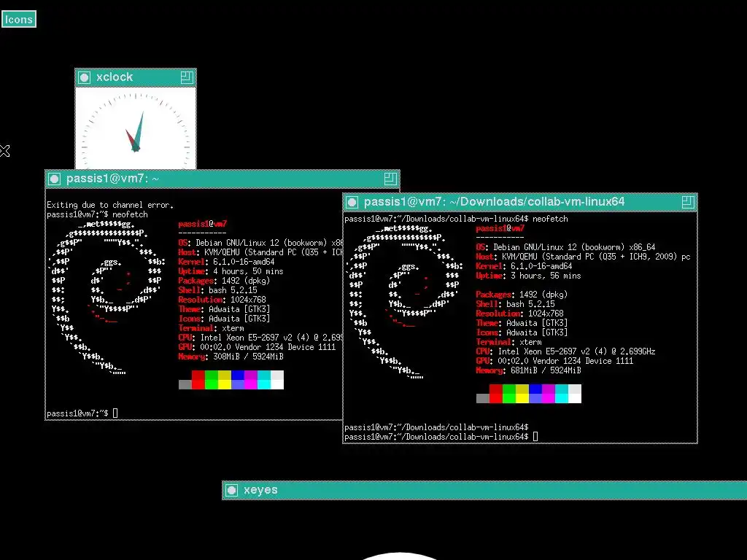This screenshot has width=747, height=560.
Task: Click the blue swatch in left terminal palette
Action: tap(238, 380)
